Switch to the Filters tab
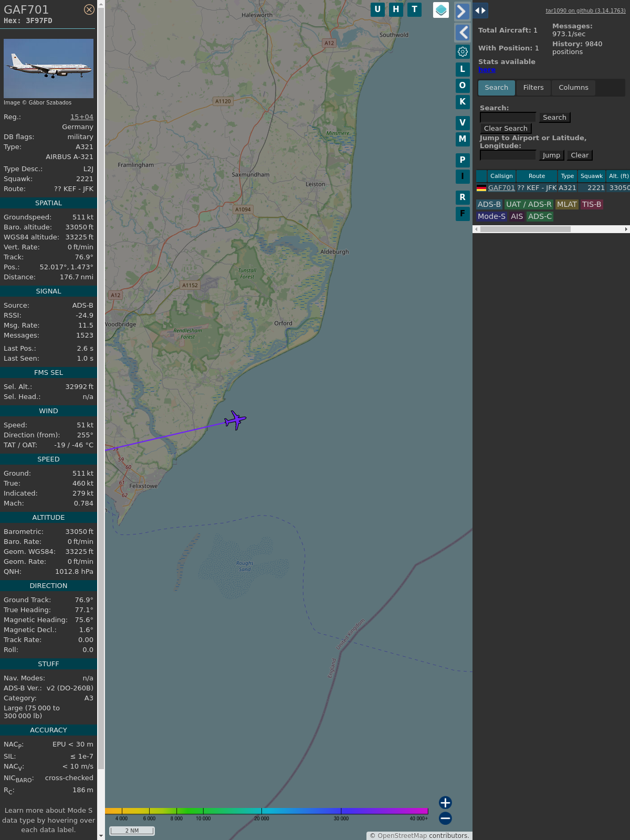Screen dimensions: 630x840 [x=533, y=88]
